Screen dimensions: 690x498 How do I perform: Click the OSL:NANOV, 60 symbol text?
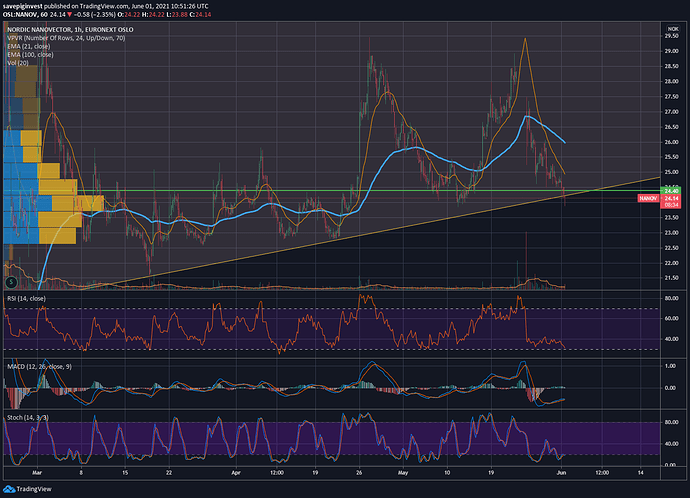click(x=26, y=15)
